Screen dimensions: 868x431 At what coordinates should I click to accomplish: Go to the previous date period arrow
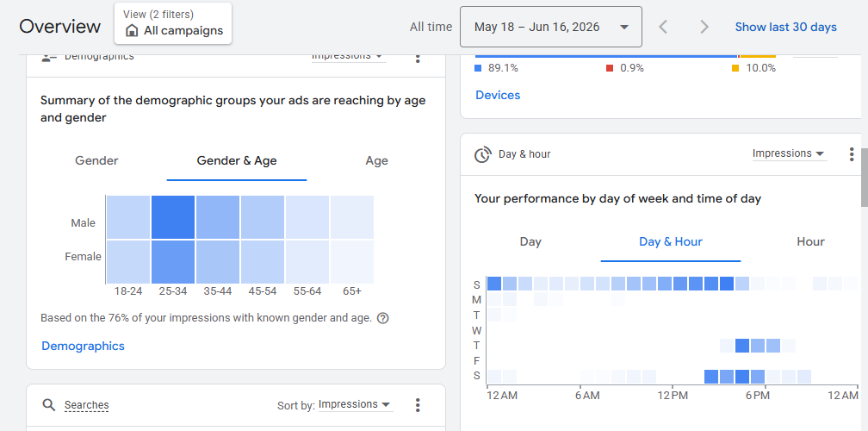(x=663, y=27)
